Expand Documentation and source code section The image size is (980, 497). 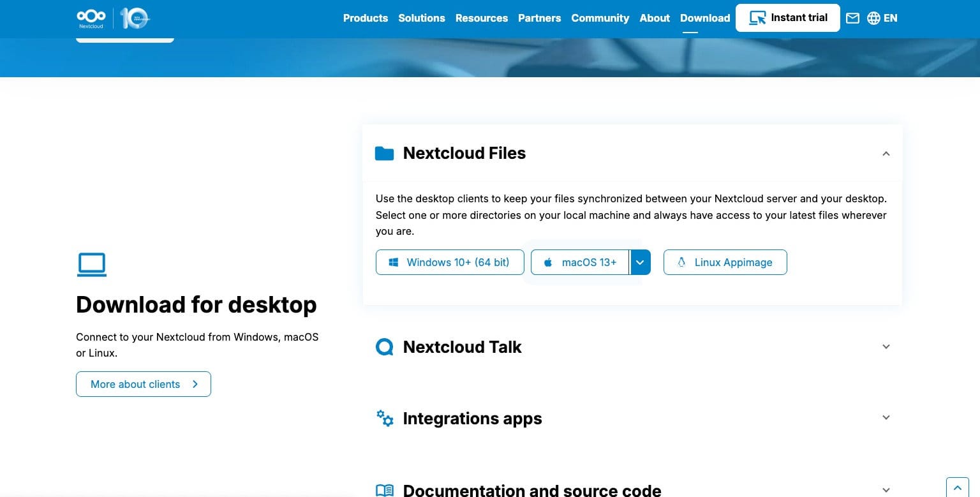point(886,490)
